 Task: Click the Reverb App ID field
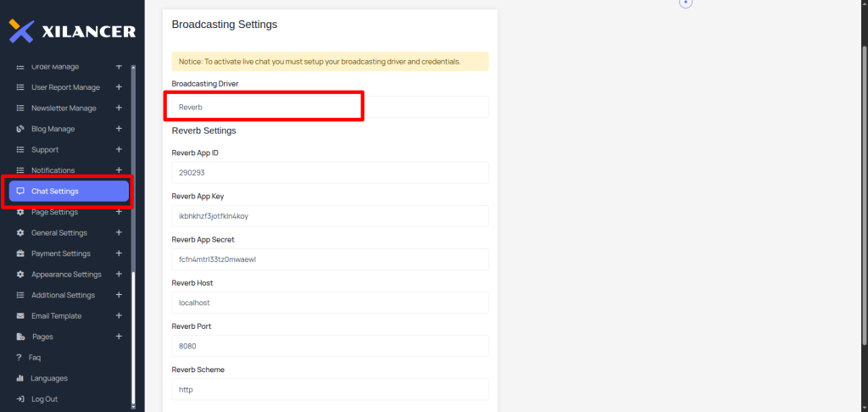click(x=330, y=173)
